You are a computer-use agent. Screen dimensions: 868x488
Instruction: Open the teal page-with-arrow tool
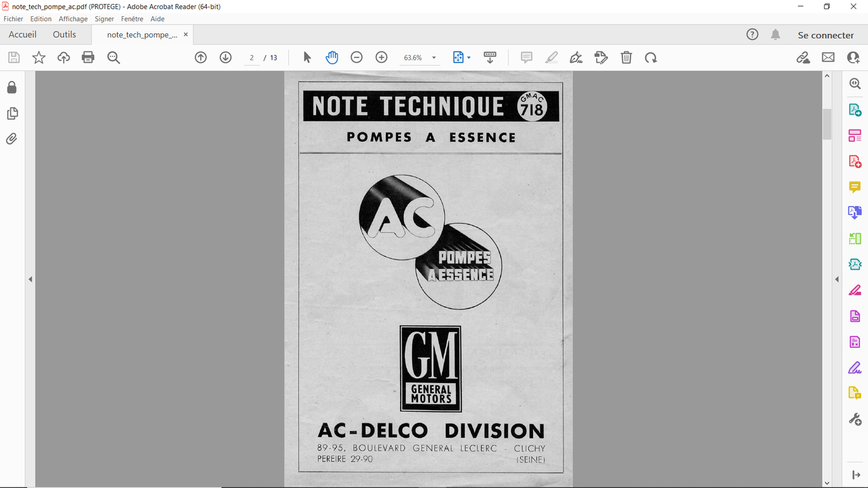[x=854, y=110]
